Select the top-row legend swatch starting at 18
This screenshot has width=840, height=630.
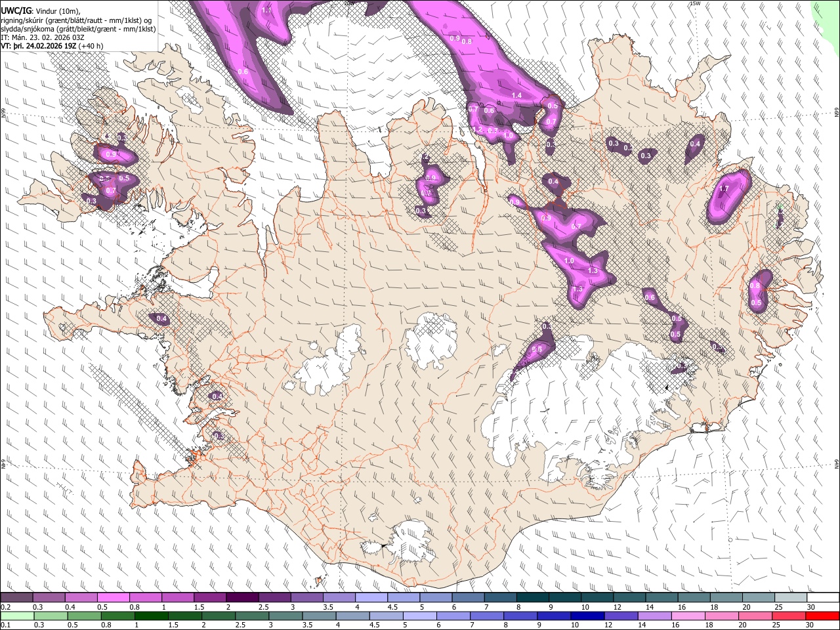[x=726, y=598]
